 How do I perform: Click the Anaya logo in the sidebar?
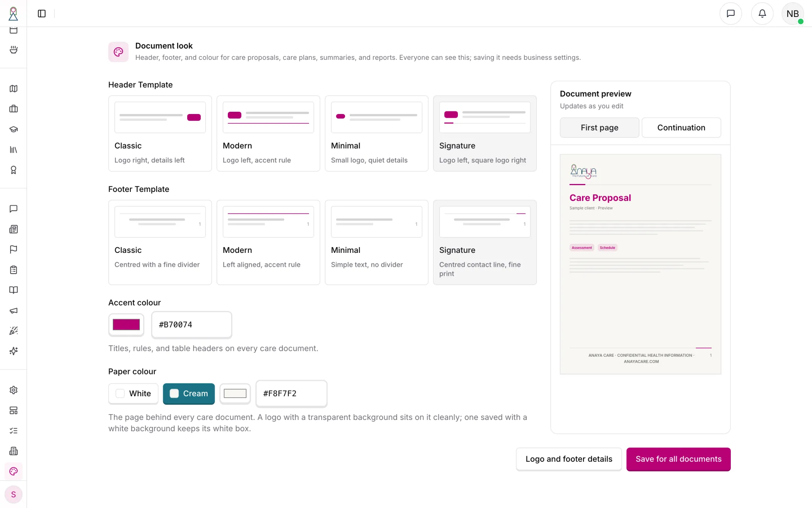[x=13, y=14]
